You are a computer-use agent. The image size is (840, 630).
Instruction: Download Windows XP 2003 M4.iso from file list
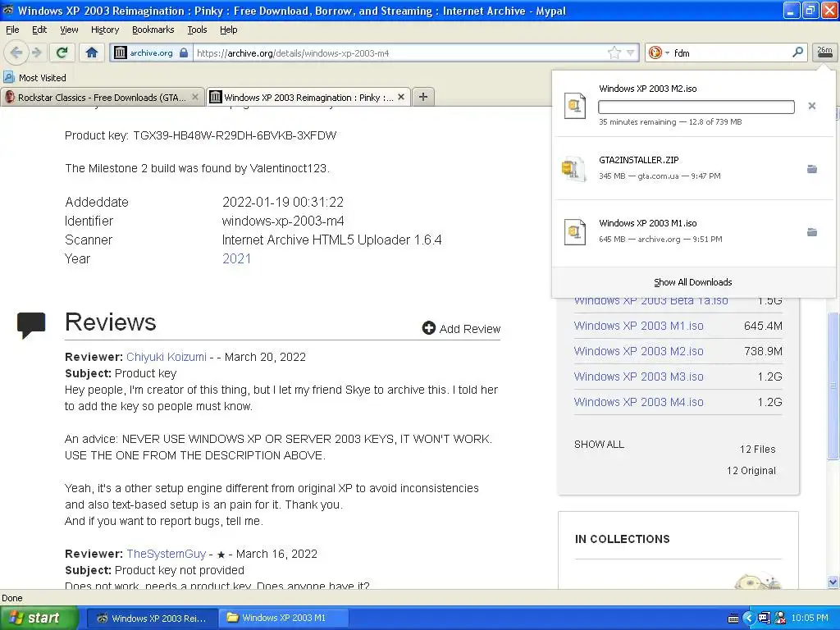click(638, 402)
